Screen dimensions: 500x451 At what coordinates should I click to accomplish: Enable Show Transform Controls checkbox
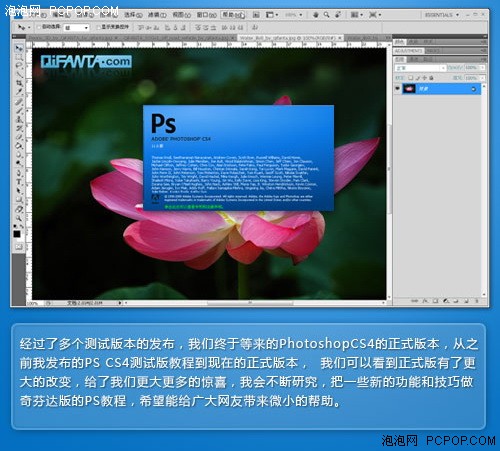pyautogui.click(x=98, y=27)
